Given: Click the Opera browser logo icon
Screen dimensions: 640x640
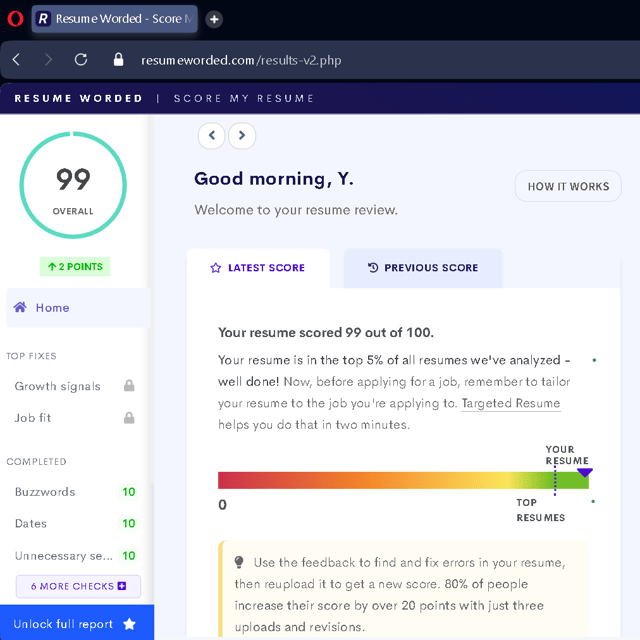Looking at the screenshot, I should (16, 19).
